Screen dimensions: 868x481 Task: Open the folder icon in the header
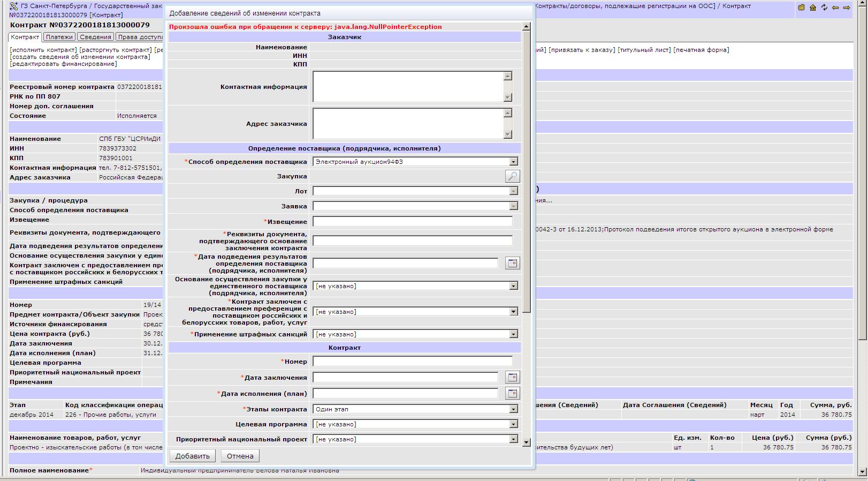[801, 7]
